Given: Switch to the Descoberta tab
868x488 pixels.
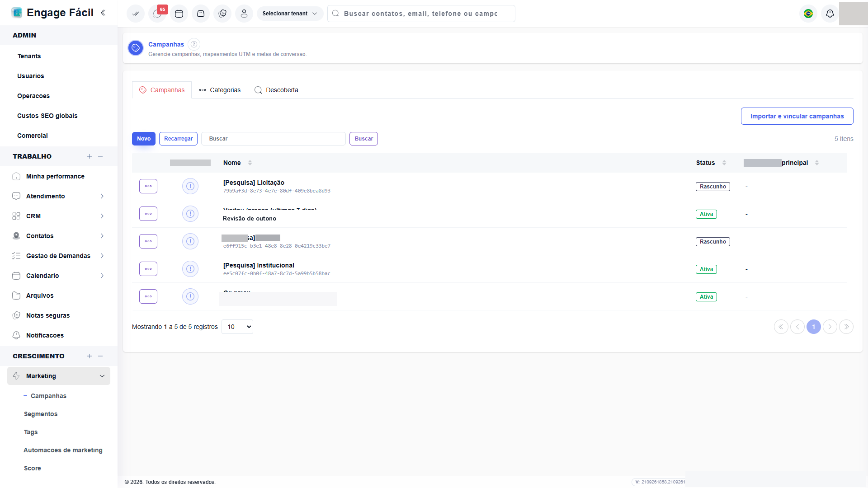Looking at the screenshot, I should point(276,90).
